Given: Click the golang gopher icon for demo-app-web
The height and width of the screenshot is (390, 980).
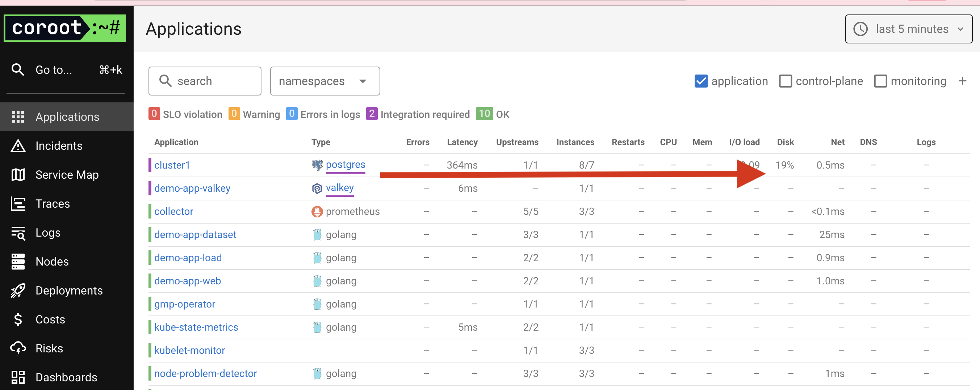Looking at the screenshot, I should point(317,281).
